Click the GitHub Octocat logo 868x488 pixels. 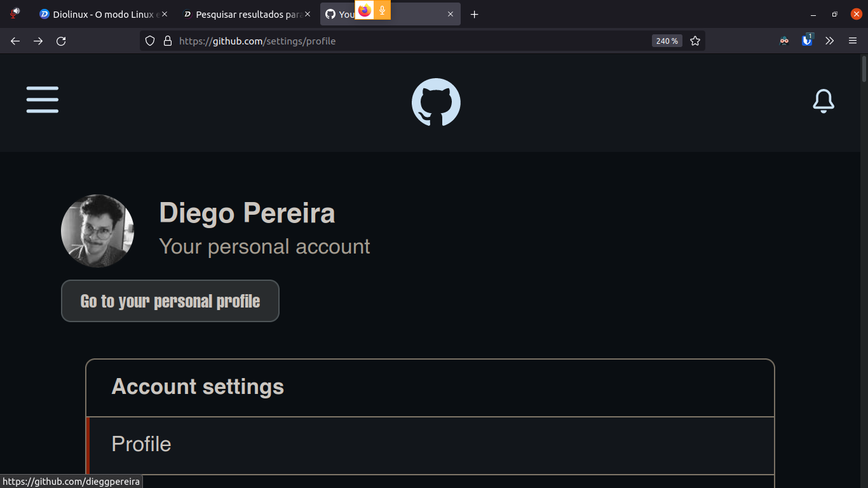click(436, 102)
